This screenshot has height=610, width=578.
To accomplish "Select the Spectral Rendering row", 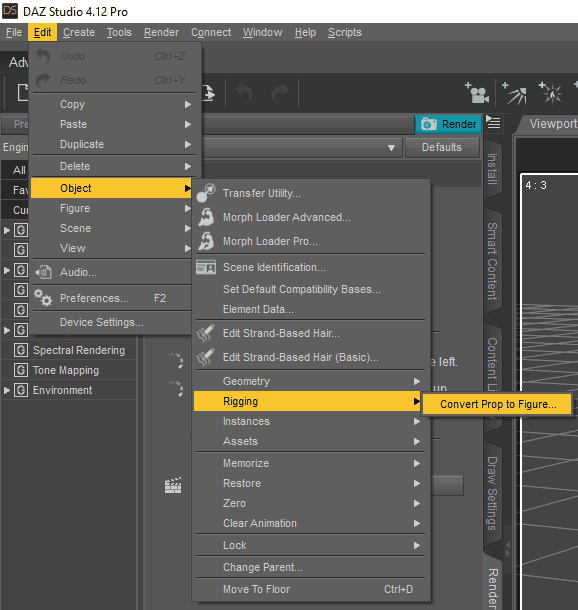I will [69, 350].
